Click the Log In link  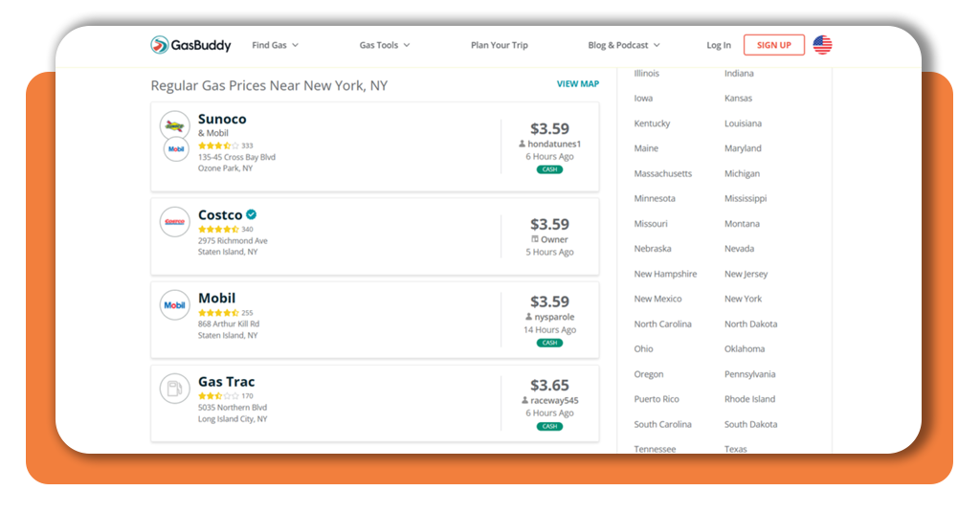point(719,45)
